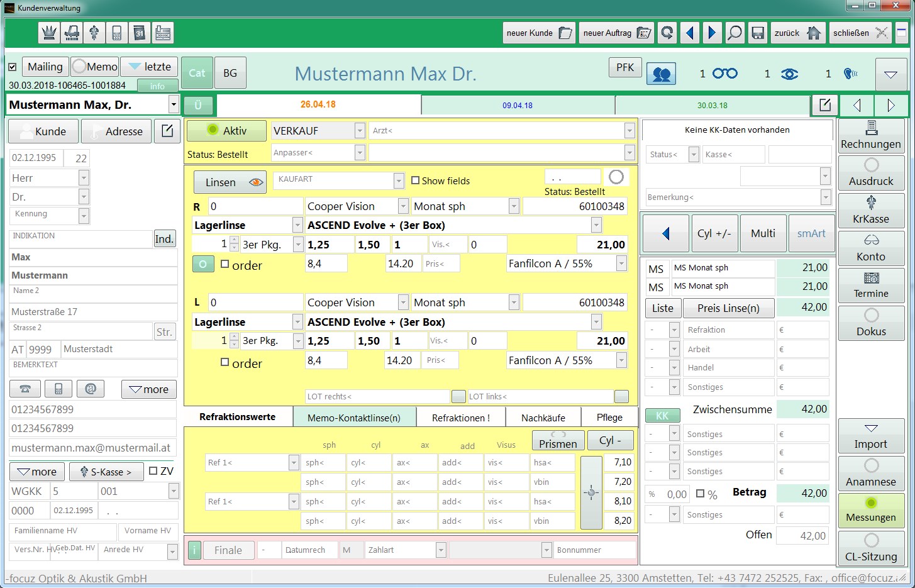Tick the order checkbox for right lens
Viewport: 915px width, 588px height.
(x=225, y=265)
